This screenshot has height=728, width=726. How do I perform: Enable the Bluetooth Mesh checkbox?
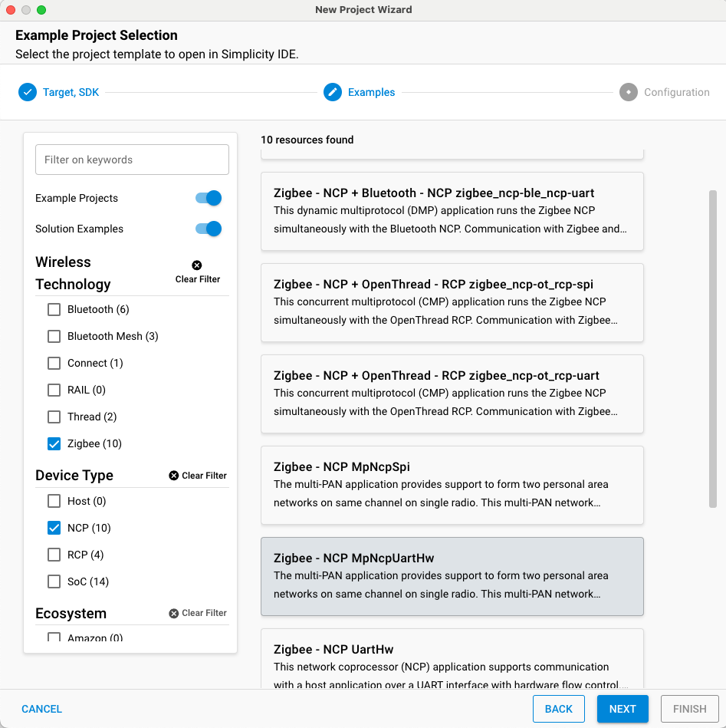click(54, 336)
